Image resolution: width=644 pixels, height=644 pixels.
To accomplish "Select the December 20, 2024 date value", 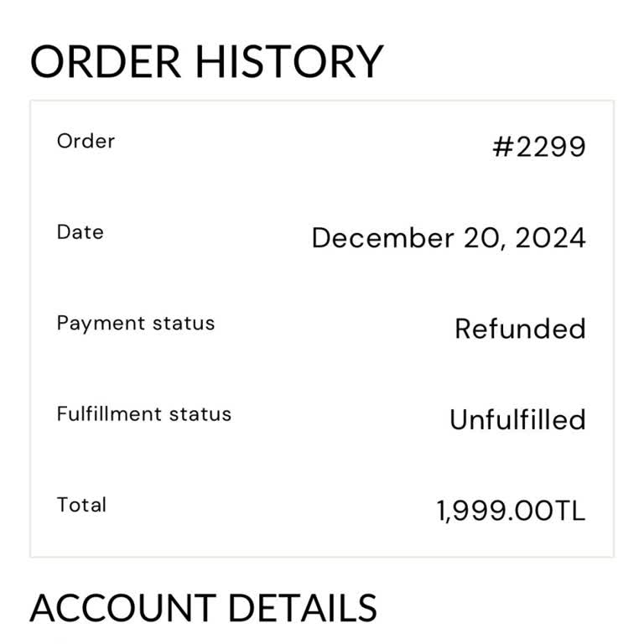I will [x=449, y=238].
